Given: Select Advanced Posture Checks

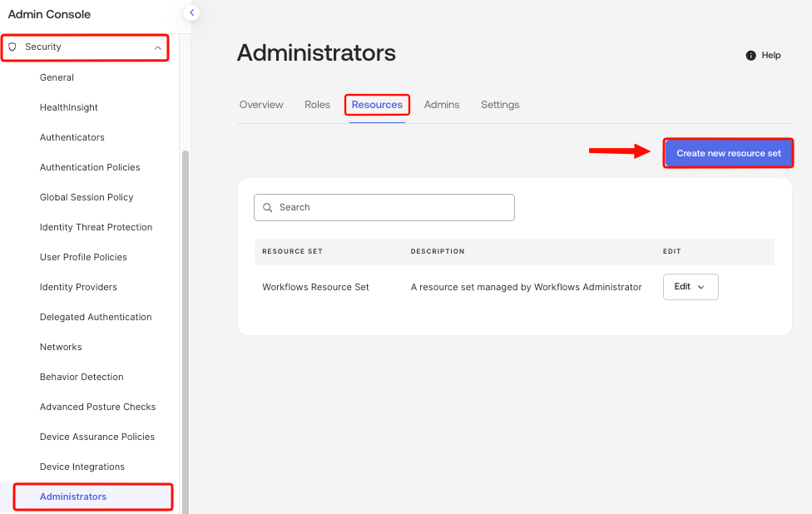Looking at the screenshot, I should [x=98, y=407].
